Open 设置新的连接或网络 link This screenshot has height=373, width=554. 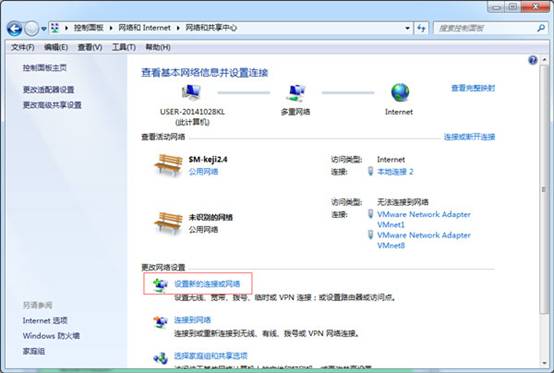(207, 284)
